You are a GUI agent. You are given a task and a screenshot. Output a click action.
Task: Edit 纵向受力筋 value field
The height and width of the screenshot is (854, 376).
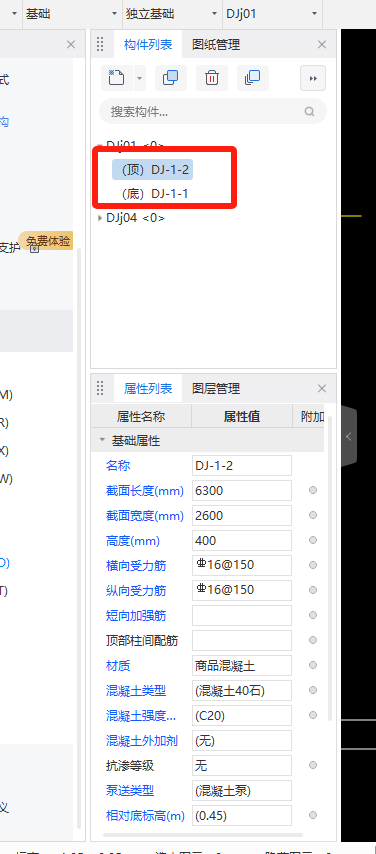(242, 590)
